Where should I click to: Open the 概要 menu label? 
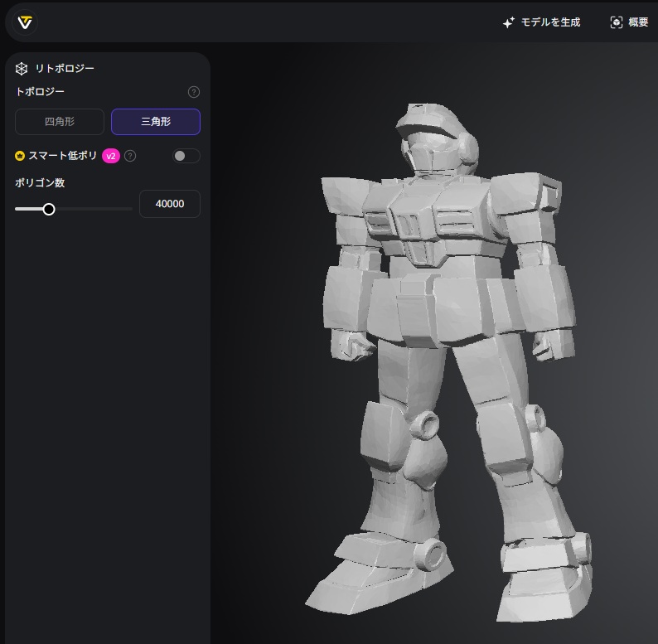638,22
